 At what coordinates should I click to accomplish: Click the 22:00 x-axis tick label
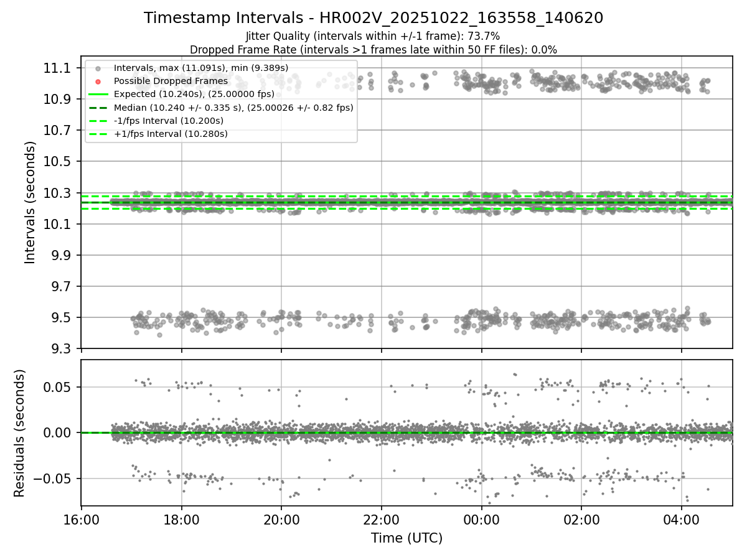coord(382,519)
